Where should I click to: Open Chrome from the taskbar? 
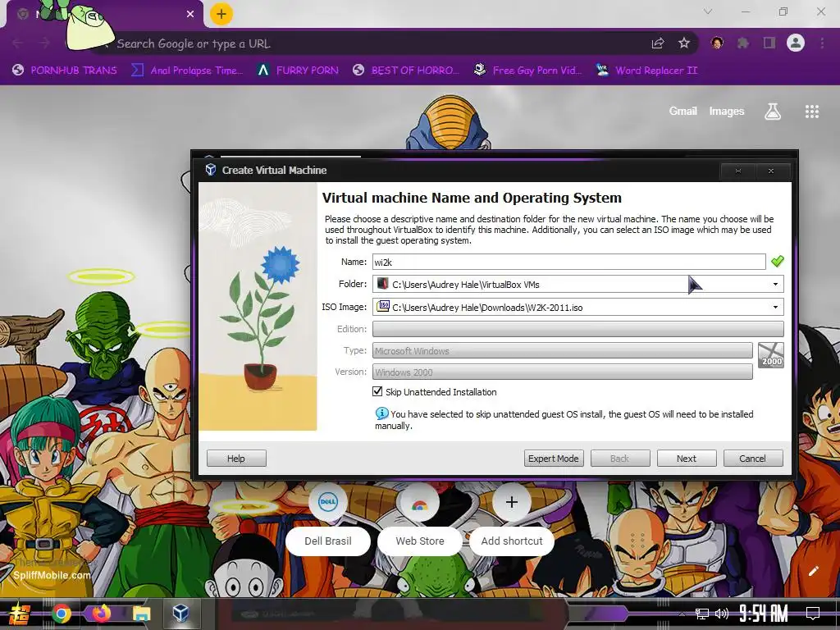pyautogui.click(x=62, y=614)
